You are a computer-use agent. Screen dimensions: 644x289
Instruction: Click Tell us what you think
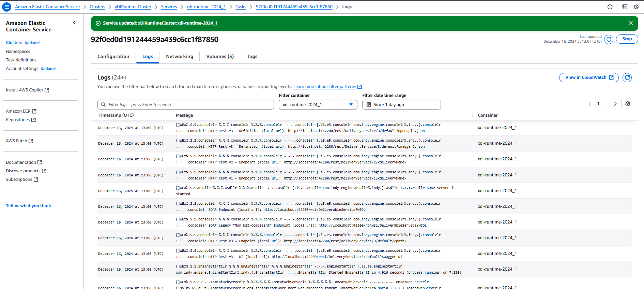point(29,206)
